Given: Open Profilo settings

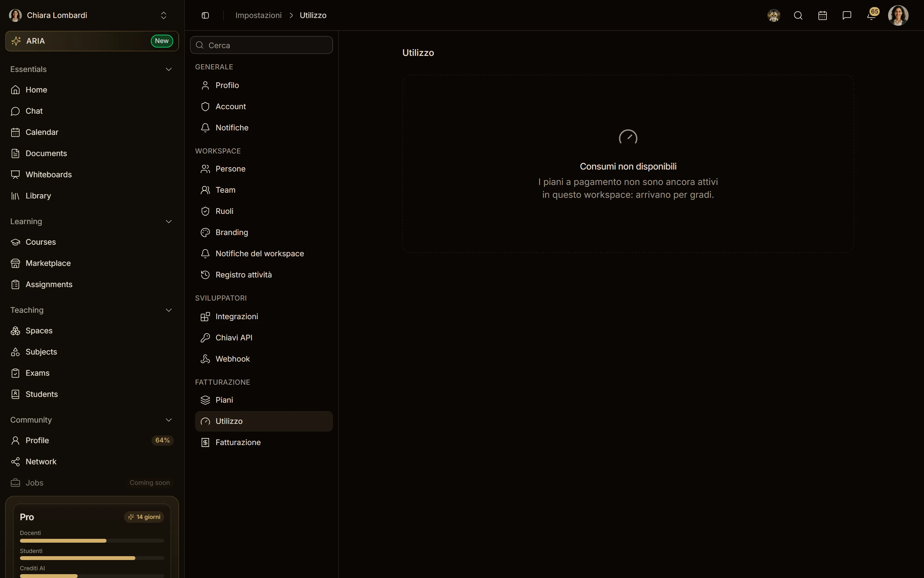Looking at the screenshot, I should pyautogui.click(x=264, y=85).
